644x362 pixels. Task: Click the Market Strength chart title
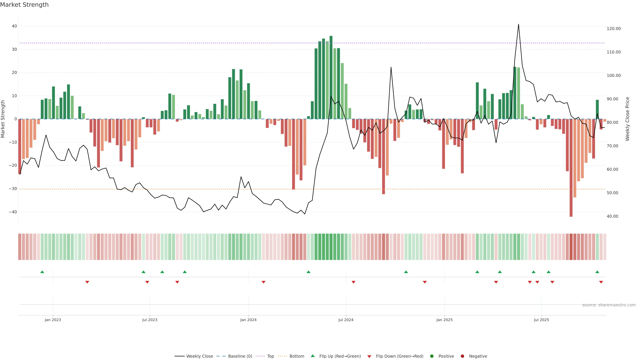[x=24, y=5]
